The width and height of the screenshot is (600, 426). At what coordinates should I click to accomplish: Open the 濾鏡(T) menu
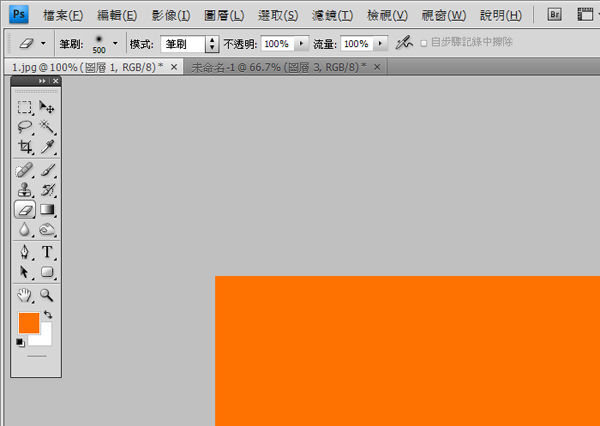333,16
